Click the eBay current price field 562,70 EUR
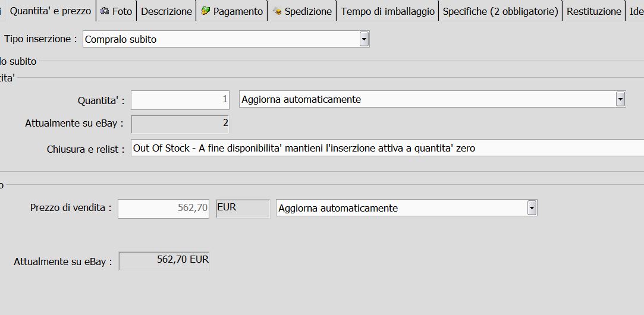This screenshot has width=644, height=315. (164, 260)
